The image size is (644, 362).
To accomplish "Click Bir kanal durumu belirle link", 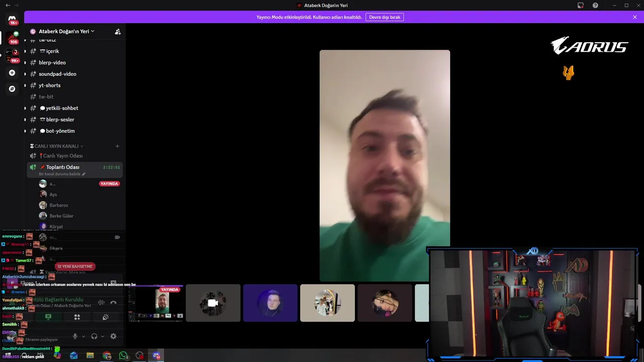I will 60,174.
